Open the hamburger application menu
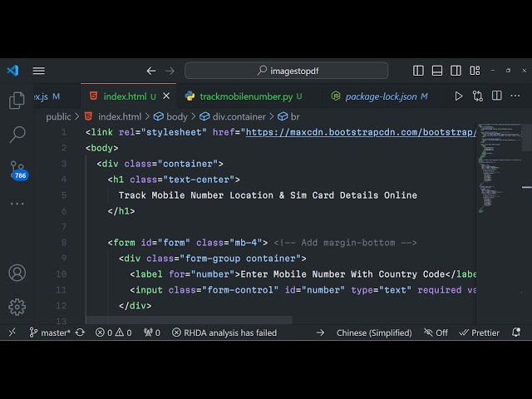Image resolution: width=532 pixels, height=399 pixels. coord(38,71)
